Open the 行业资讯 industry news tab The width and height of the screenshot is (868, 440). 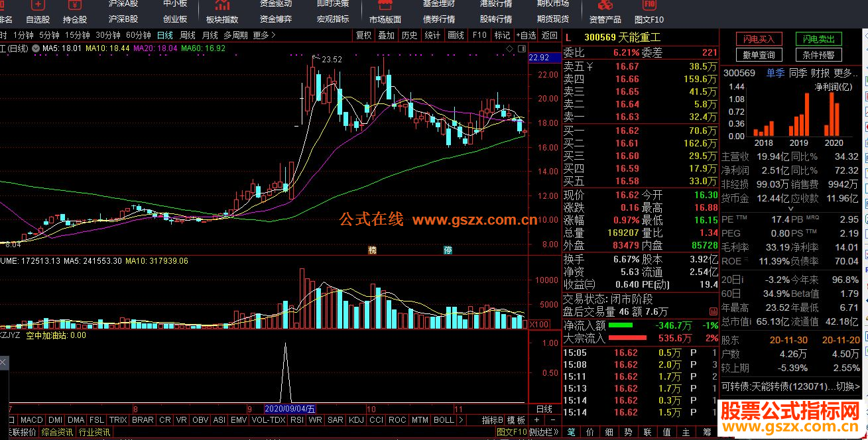coord(94,432)
